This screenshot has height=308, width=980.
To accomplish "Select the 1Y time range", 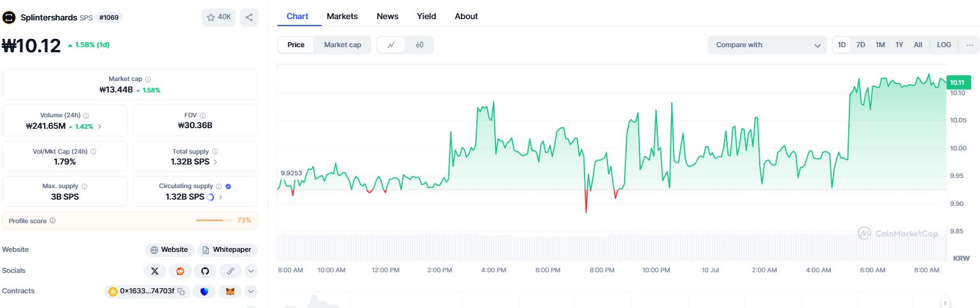I will coord(899,45).
